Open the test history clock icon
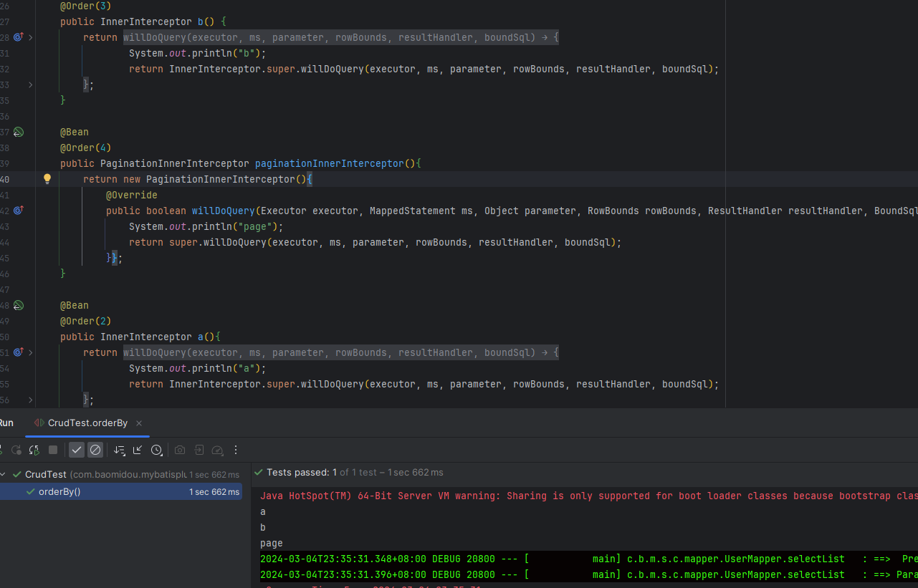 (156, 450)
